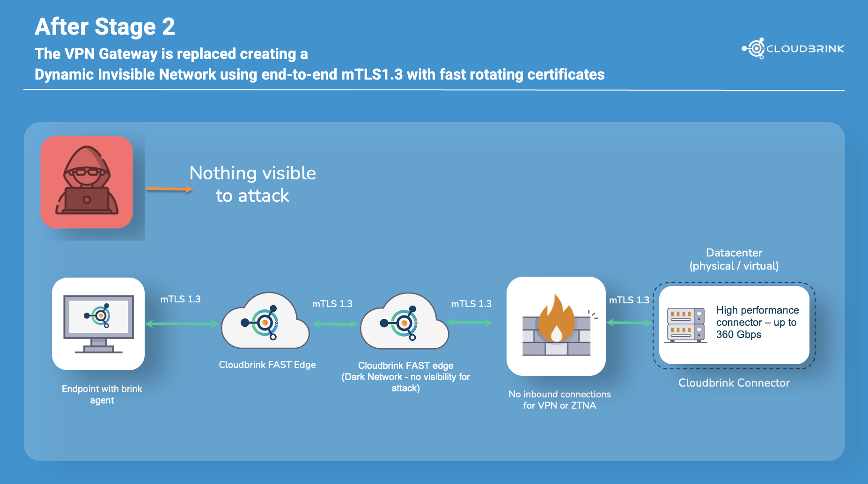Click mTLS 1.3 label between the two clouds
868x484 pixels.
332,304
